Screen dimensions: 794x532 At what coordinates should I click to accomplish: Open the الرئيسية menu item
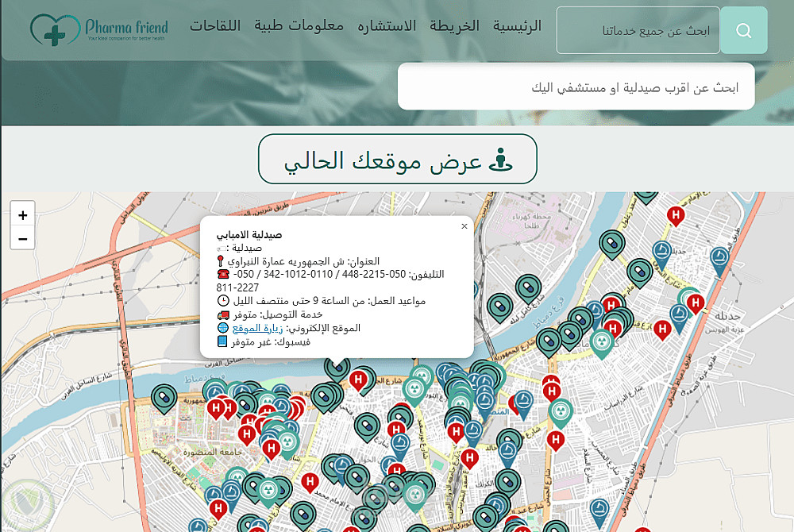tap(517, 26)
